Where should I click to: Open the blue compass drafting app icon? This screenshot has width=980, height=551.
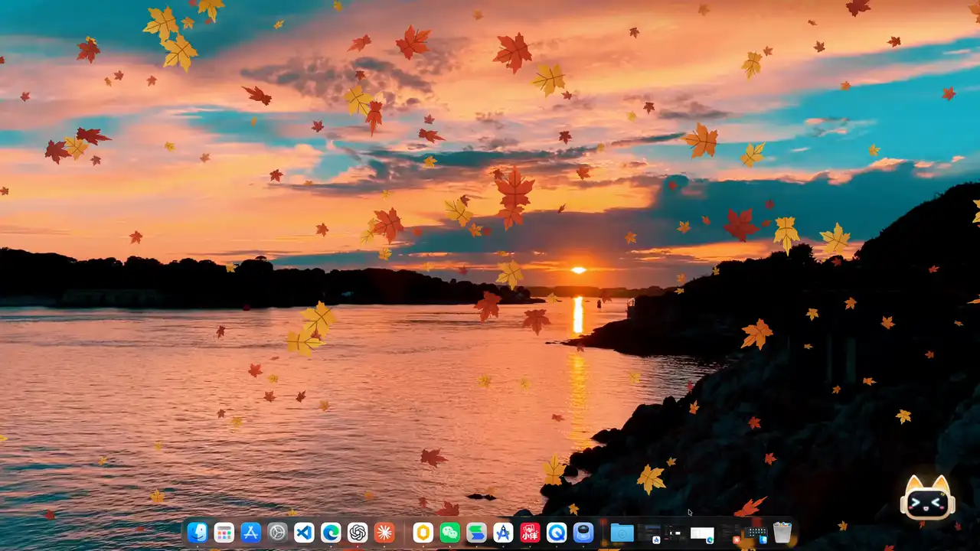(x=503, y=533)
